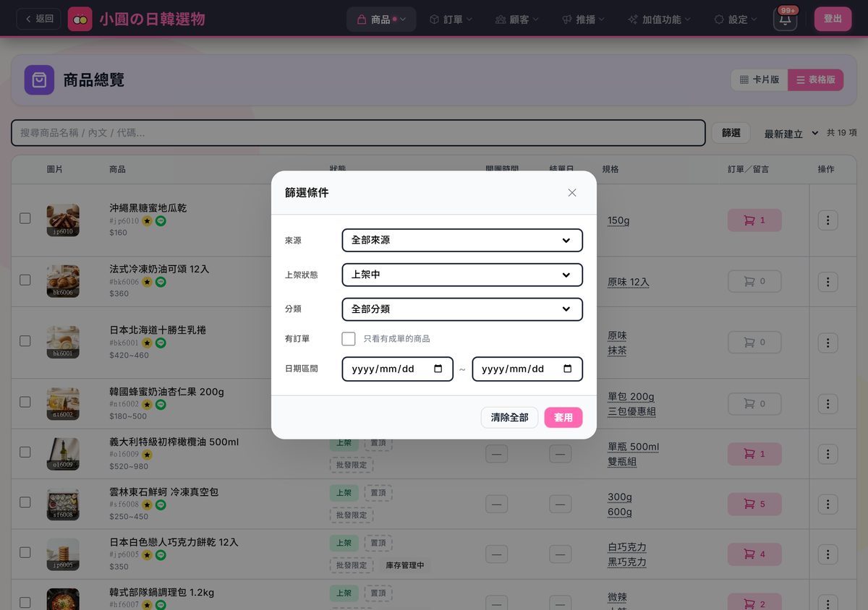Open three-dot actions menu for 義大利特級初榨橄欖油 500ml

(x=828, y=454)
